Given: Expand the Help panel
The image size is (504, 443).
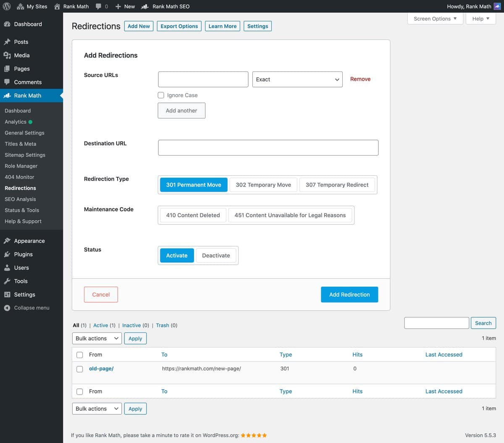Looking at the screenshot, I should pos(481,18).
